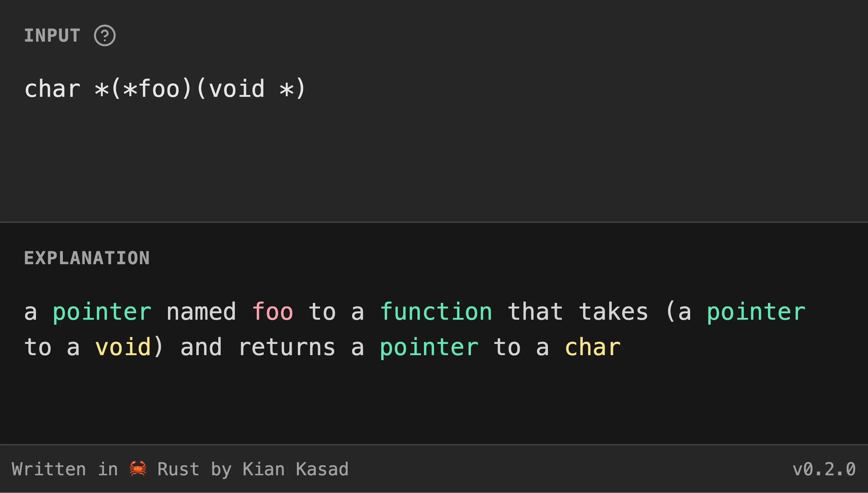Image resolution: width=868 pixels, height=493 pixels.
Task: Click the crab emoji in the footer
Action: (x=138, y=469)
